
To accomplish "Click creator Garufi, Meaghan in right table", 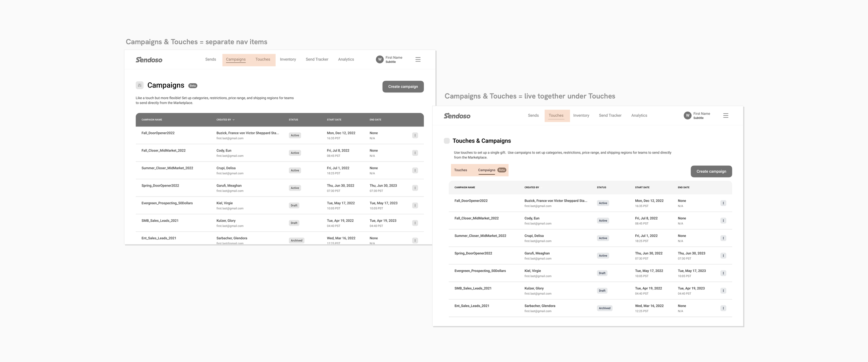I will [x=537, y=254].
